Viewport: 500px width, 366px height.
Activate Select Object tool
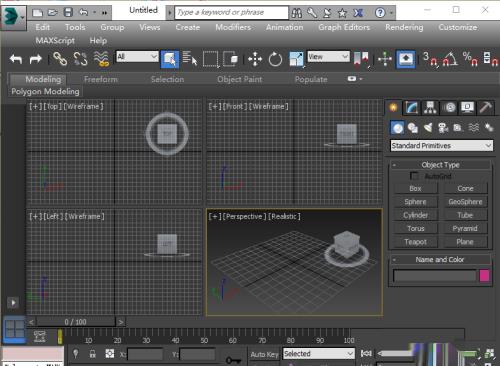170,59
